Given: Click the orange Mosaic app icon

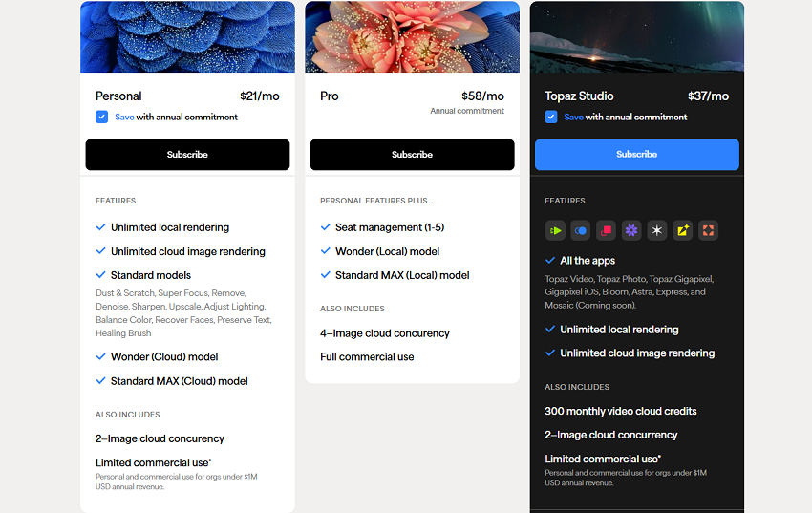Looking at the screenshot, I should (708, 230).
